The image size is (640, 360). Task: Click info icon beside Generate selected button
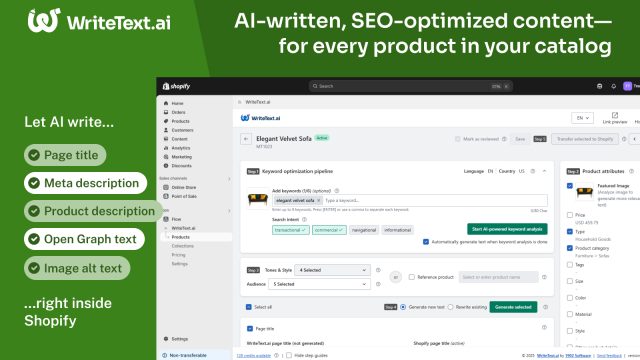pos(545,307)
